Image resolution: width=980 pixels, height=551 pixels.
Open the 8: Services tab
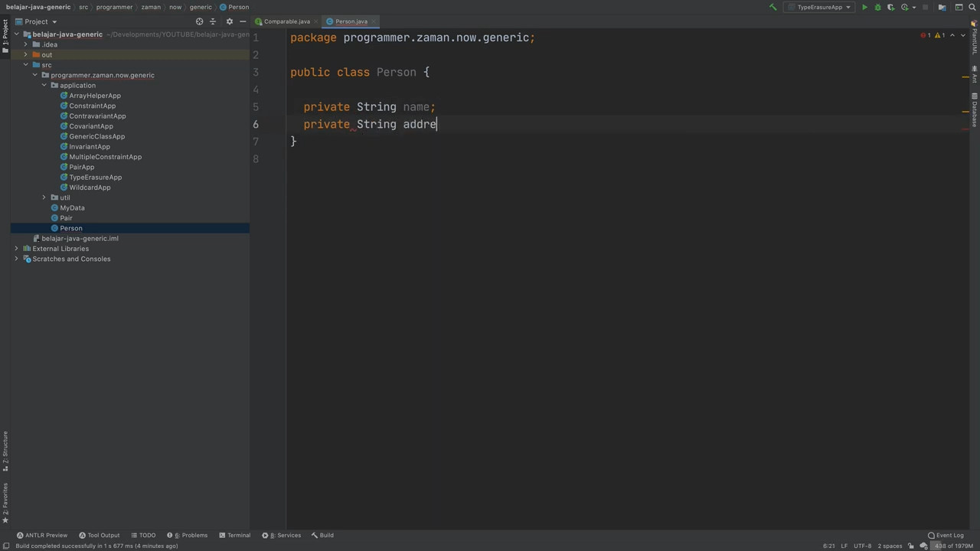coord(282,535)
